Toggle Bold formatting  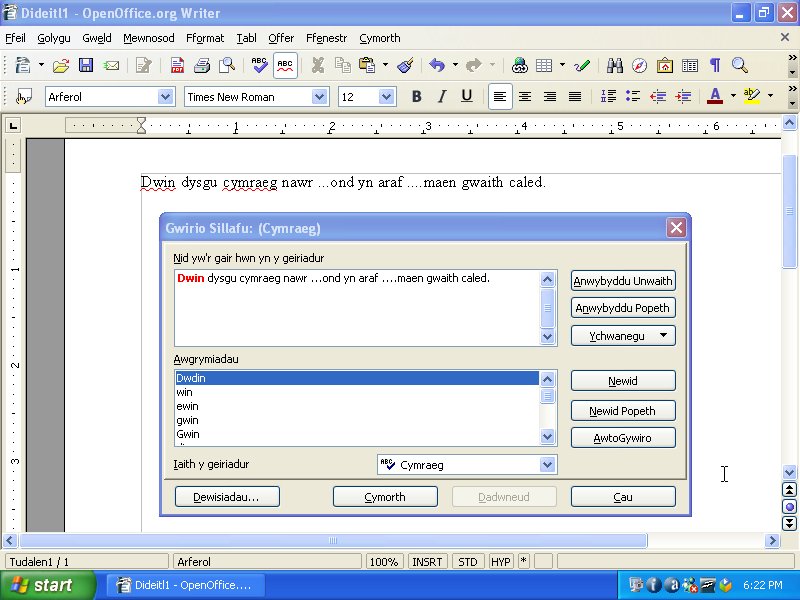(416, 96)
